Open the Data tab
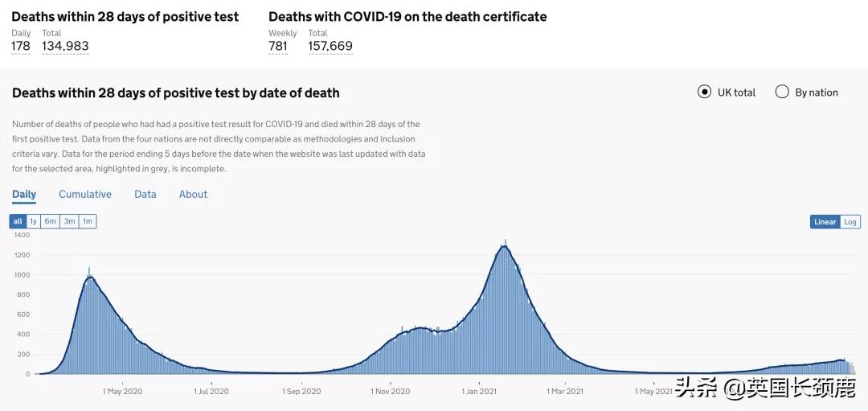The image size is (868, 411). (x=145, y=194)
